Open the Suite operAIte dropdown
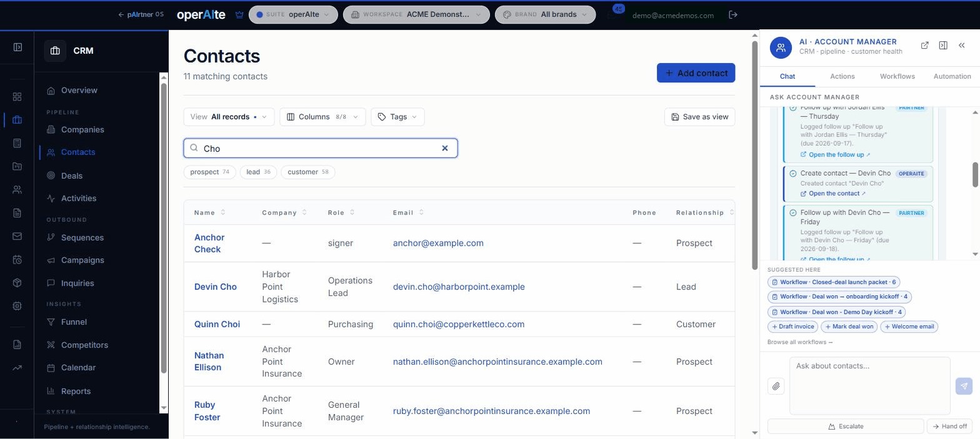 pyautogui.click(x=293, y=14)
